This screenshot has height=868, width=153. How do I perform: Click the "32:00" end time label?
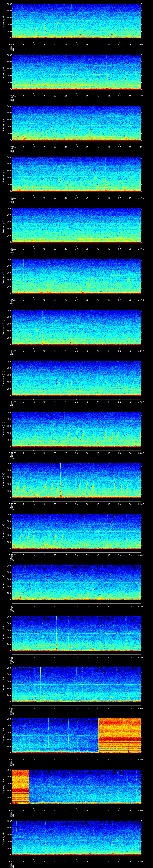[x=141, y=147]
